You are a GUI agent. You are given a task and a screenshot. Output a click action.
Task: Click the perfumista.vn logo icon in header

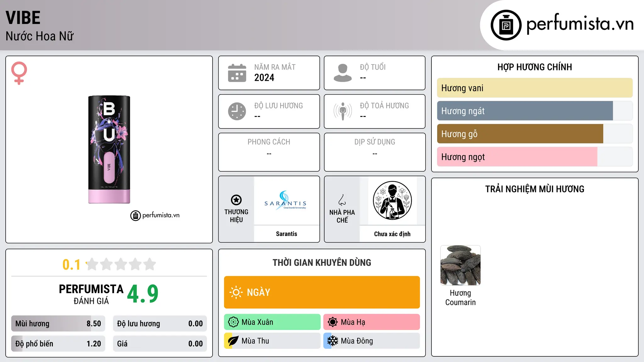coord(506,25)
